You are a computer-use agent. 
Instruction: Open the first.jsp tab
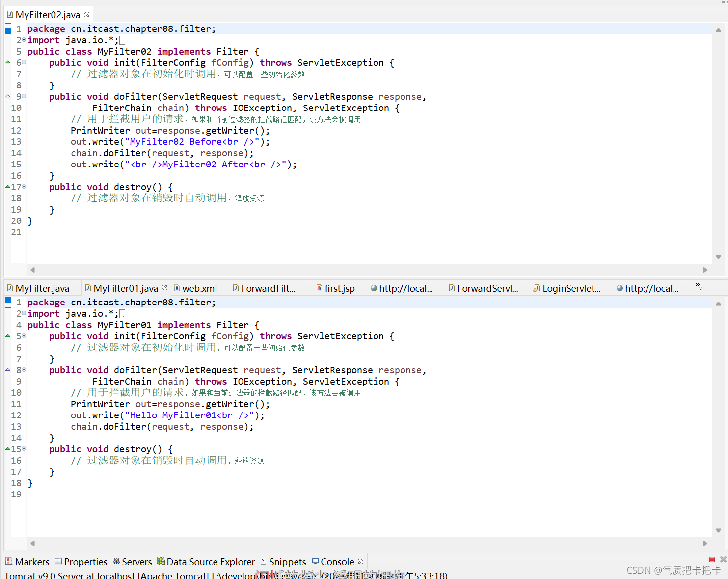pos(336,288)
